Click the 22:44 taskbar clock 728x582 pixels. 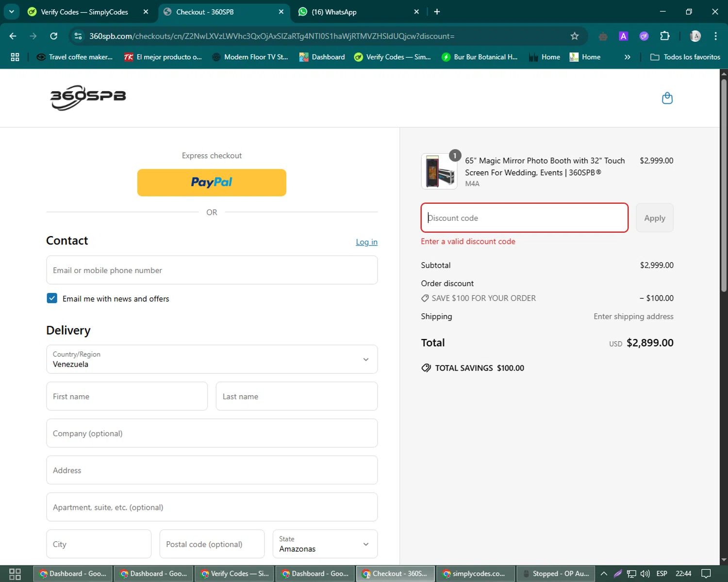[683, 574]
